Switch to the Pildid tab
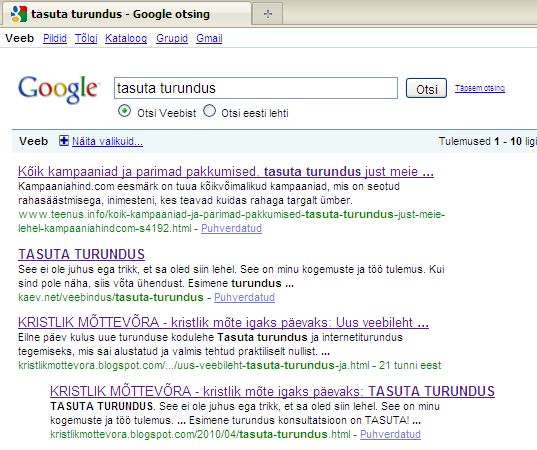The image size is (537, 450). pos(55,38)
